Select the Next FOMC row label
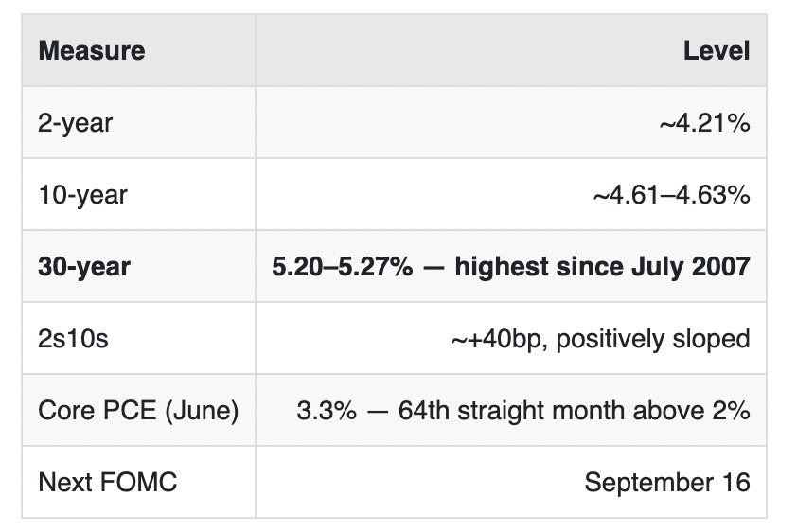 108,482
